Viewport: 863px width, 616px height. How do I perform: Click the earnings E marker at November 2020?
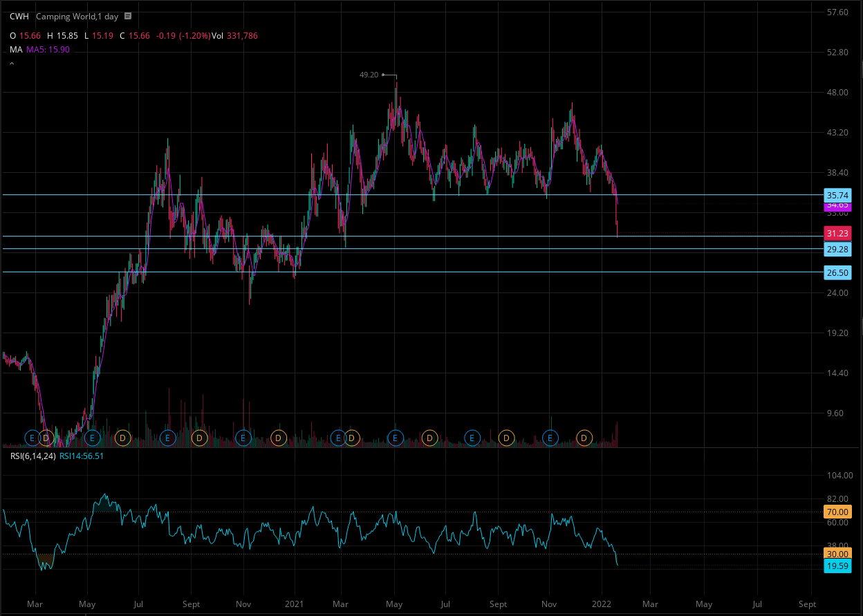(243, 438)
